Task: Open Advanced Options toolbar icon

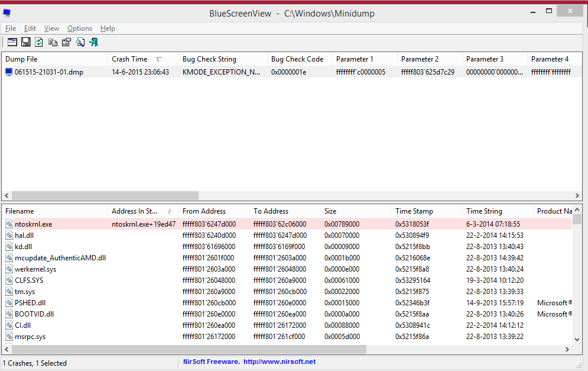Action: point(12,42)
